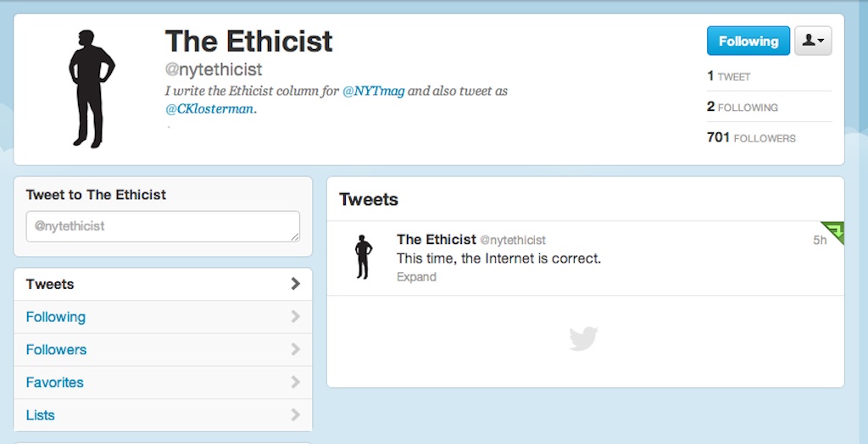Image resolution: width=868 pixels, height=444 pixels.
Task: Open Followers in the sidebar menu
Action: click(56, 350)
